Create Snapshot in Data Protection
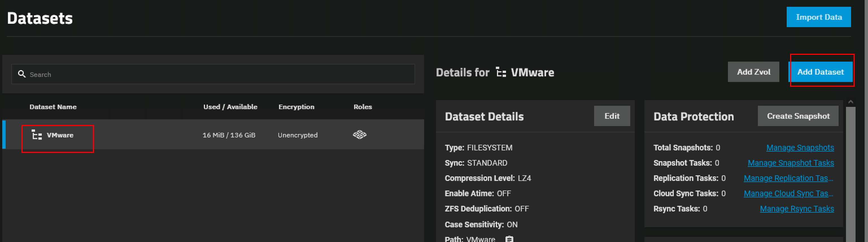Viewport: 868px width, 242px height. pyautogui.click(x=798, y=116)
